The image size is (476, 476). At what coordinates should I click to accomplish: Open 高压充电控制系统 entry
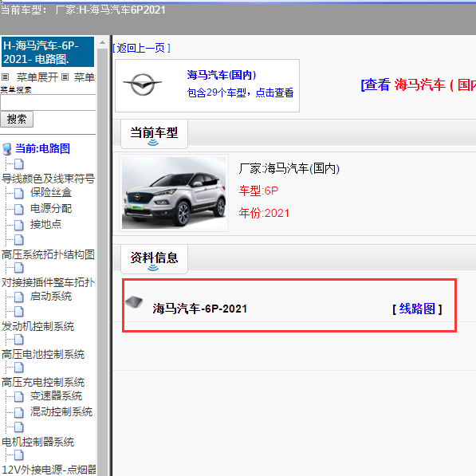pyautogui.click(x=43, y=382)
